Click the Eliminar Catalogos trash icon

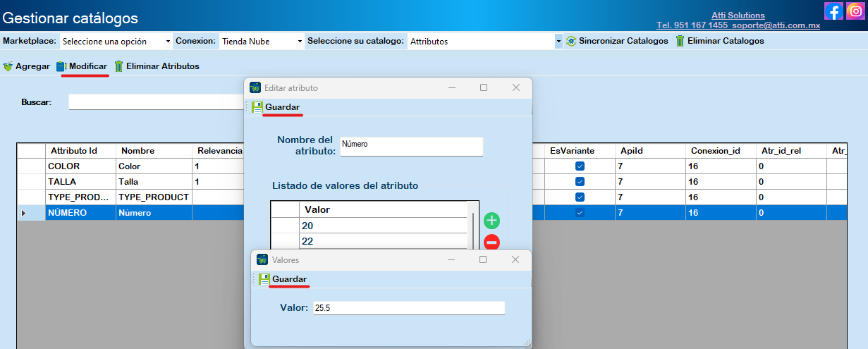(680, 42)
